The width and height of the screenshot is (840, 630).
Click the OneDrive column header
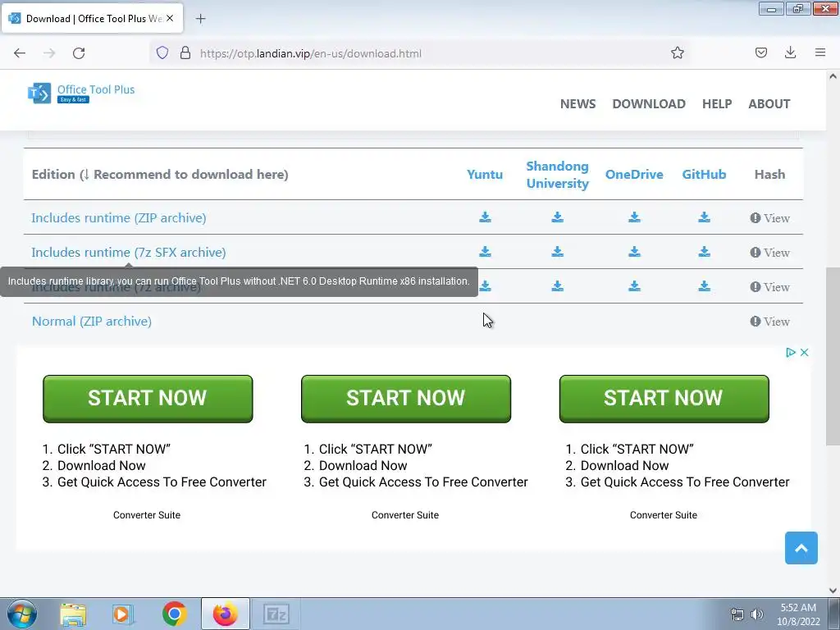tap(634, 175)
